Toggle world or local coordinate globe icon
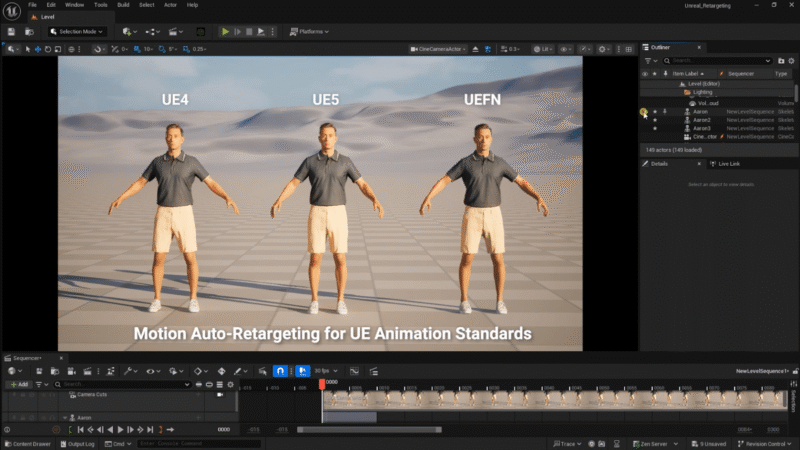800x450 pixels. pyautogui.click(x=71, y=49)
